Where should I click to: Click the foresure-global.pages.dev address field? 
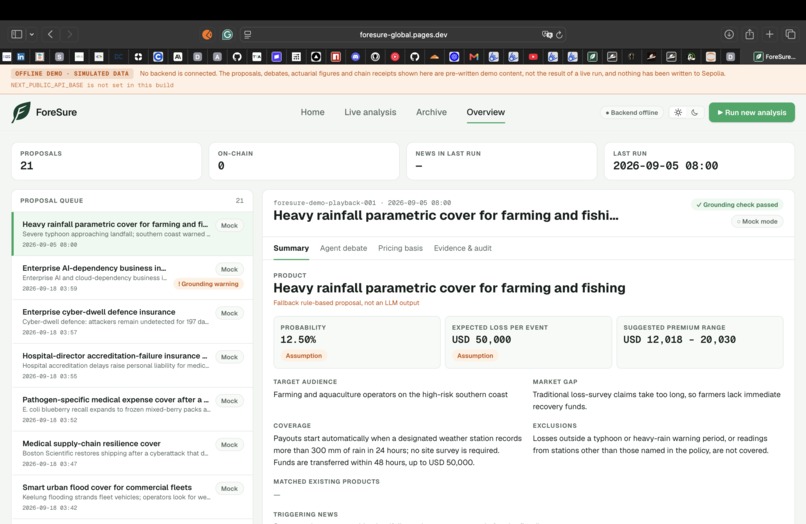[x=403, y=34]
